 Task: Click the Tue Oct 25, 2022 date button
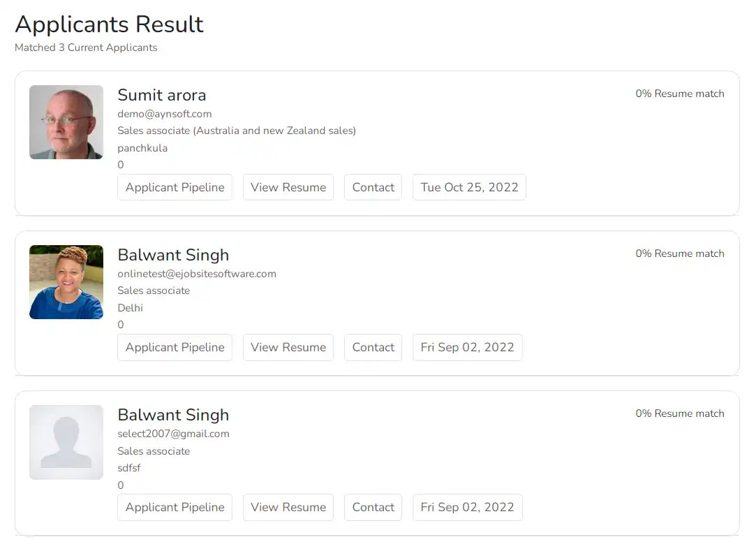click(469, 187)
